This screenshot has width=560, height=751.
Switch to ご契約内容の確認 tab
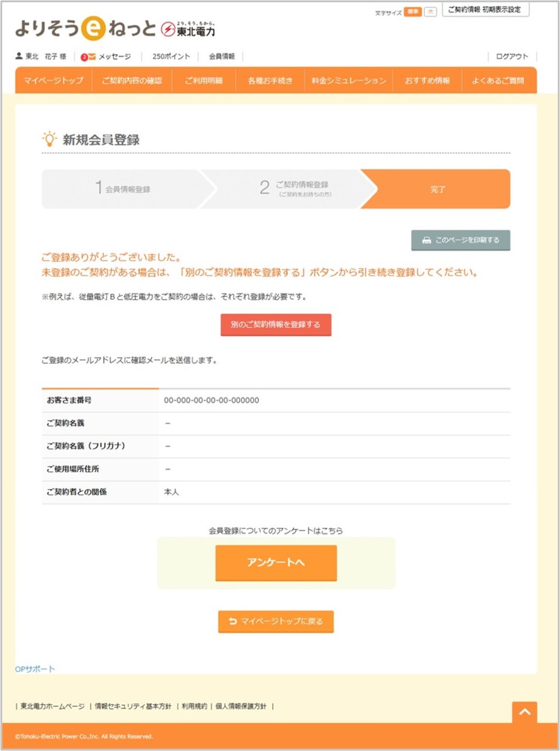132,81
